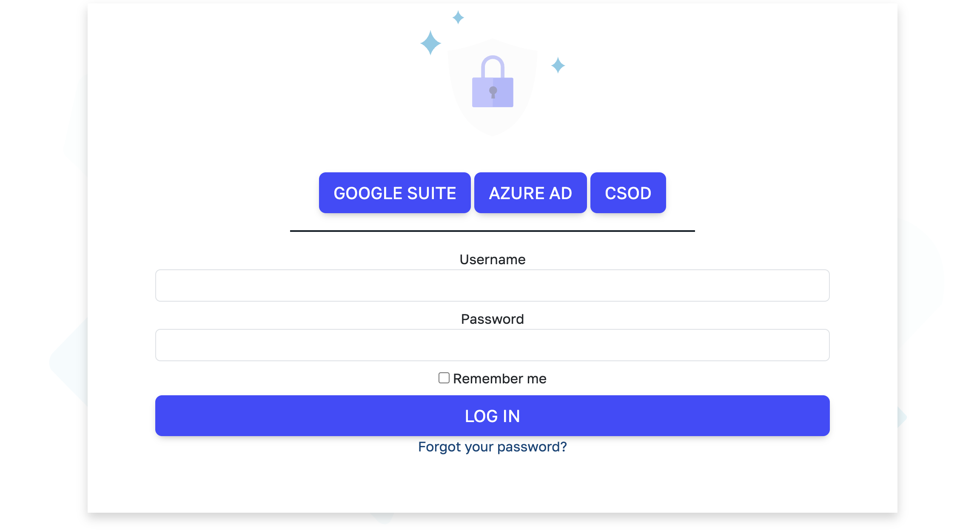Select the CSOD login provider
The image size is (980, 531).
(x=628, y=193)
